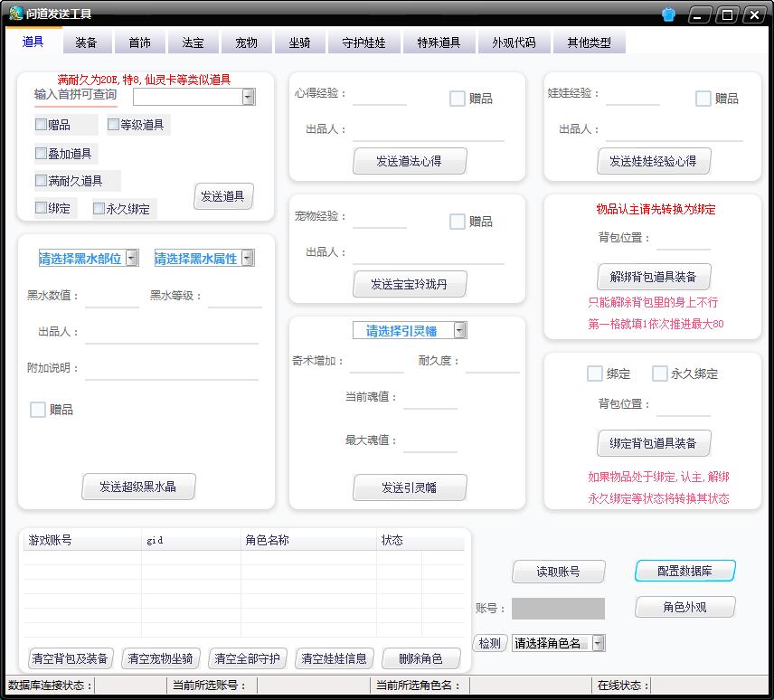Tick the 赠品 checkbox for 心得经验
774x700 pixels.
[x=458, y=99]
